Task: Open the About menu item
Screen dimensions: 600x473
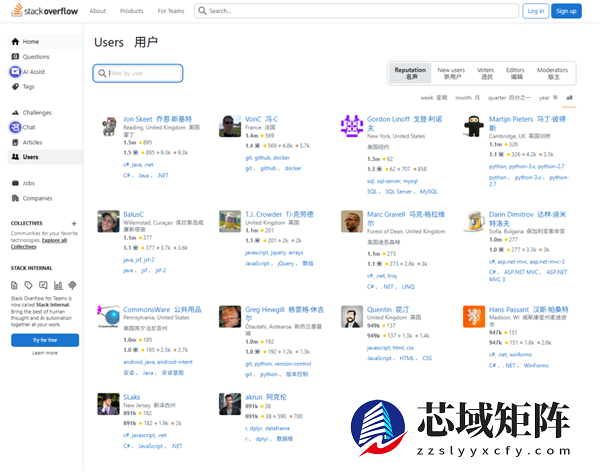Action: 98,11
